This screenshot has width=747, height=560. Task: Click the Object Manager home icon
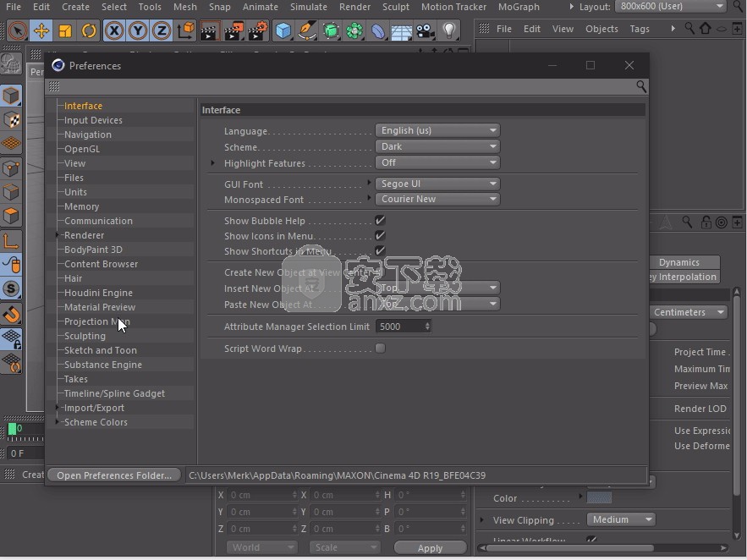(705, 29)
